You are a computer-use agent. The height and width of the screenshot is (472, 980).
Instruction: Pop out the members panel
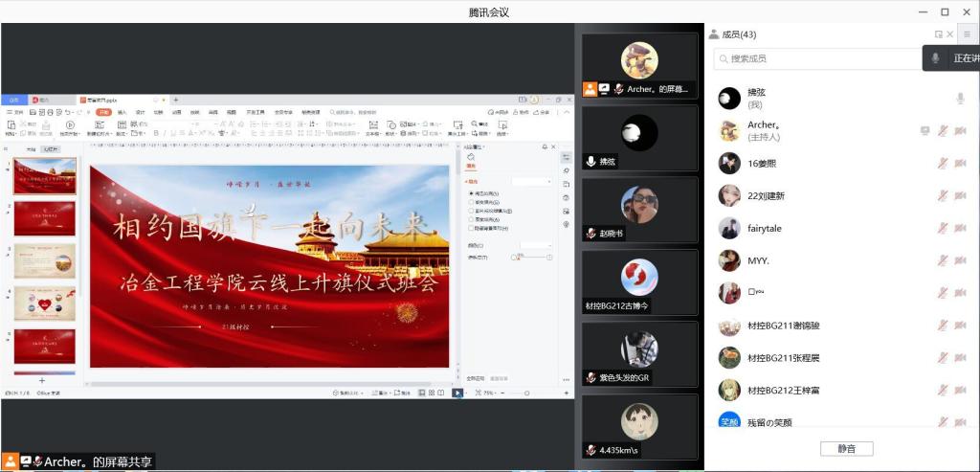[938, 34]
